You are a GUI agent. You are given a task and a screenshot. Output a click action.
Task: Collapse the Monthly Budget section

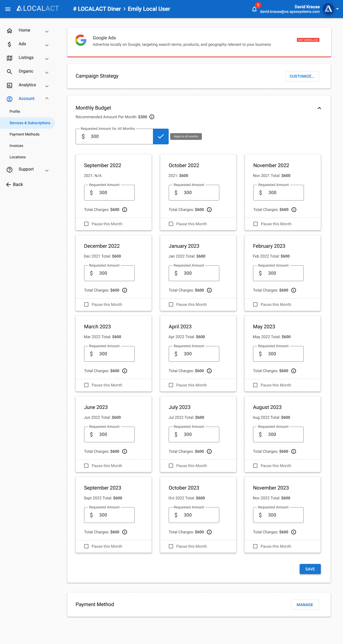319,108
